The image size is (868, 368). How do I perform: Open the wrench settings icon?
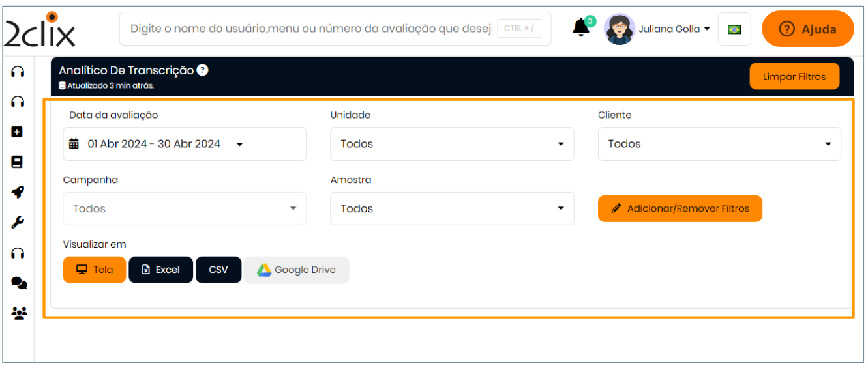18,223
